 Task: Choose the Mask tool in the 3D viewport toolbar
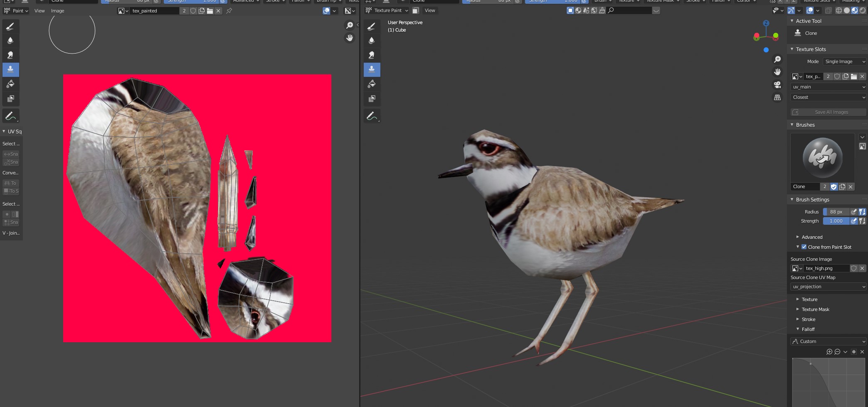[x=372, y=98]
